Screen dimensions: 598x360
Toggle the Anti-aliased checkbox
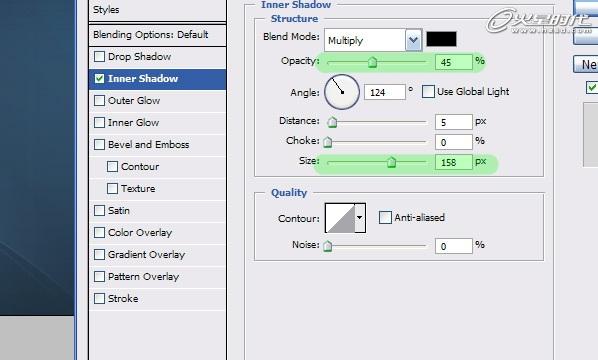[385, 218]
